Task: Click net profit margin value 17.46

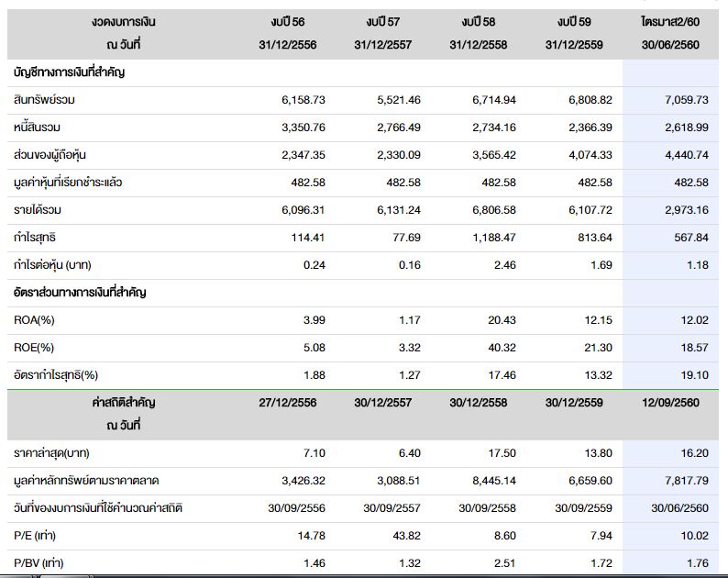Action: (x=502, y=375)
